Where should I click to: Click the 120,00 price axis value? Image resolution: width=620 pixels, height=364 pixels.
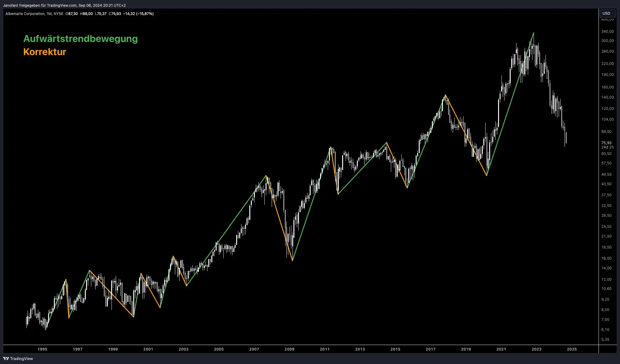(x=607, y=109)
